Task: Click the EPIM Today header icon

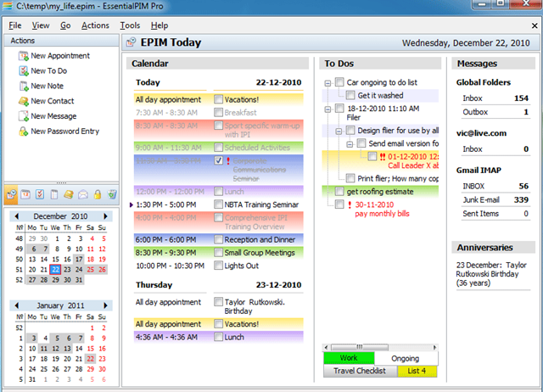Action: pyautogui.click(x=132, y=42)
